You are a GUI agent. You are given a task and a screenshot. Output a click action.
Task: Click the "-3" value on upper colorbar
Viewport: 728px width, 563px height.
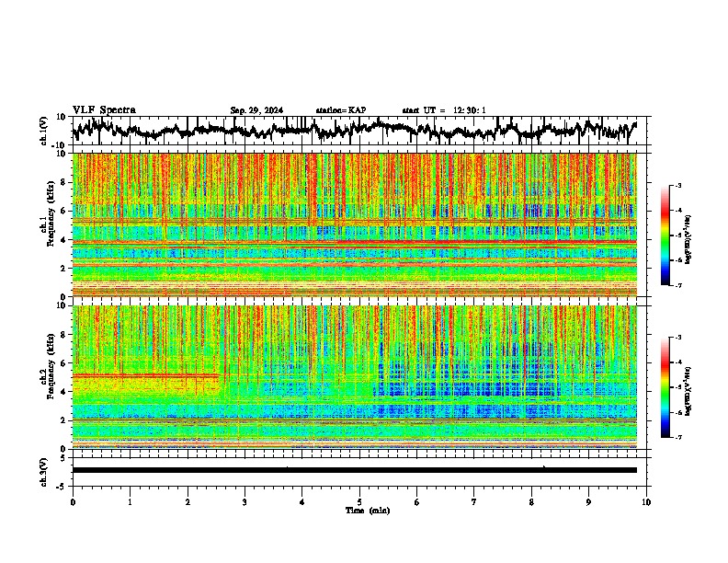[678, 186]
